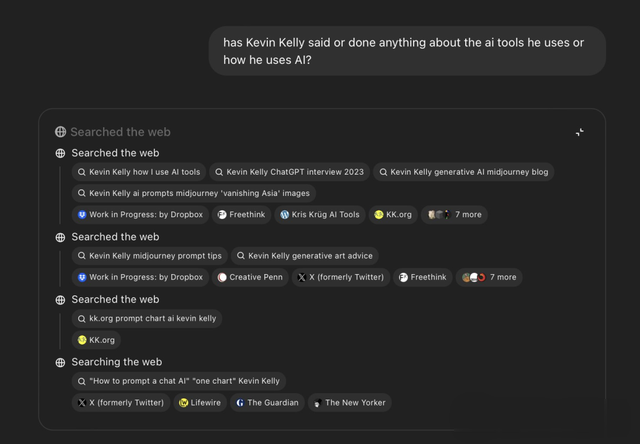Open the X (formerly Twitter) chip in last search
This screenshot has height=444, width=640.
tap(121, 403)
